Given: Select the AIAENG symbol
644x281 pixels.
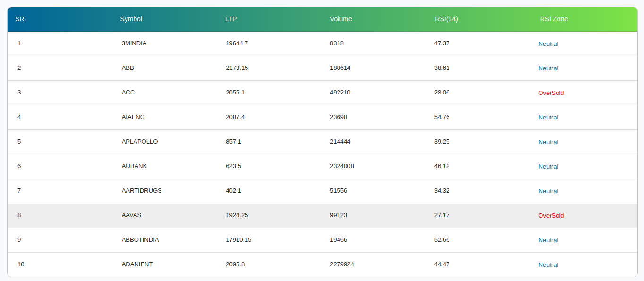Looking at the screenshot, I should coord(133,117).
